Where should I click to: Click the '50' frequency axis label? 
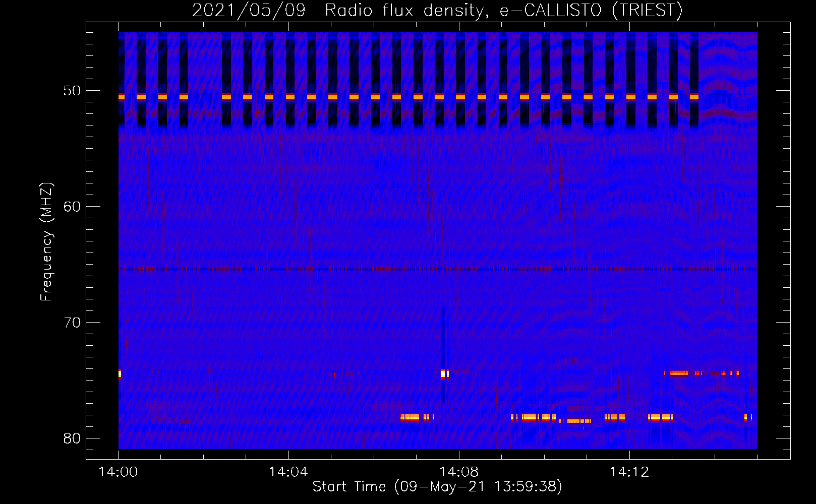(x=73, y=91)
